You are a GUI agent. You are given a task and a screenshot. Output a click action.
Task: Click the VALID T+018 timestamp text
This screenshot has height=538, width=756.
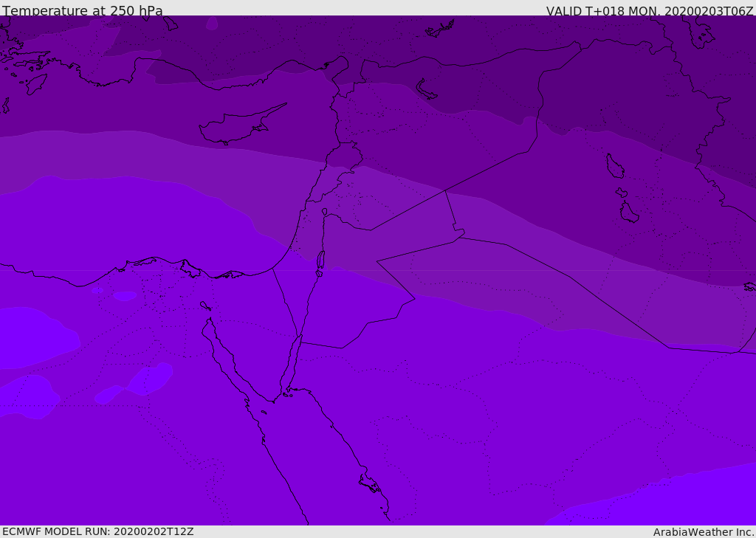point(650,11)
